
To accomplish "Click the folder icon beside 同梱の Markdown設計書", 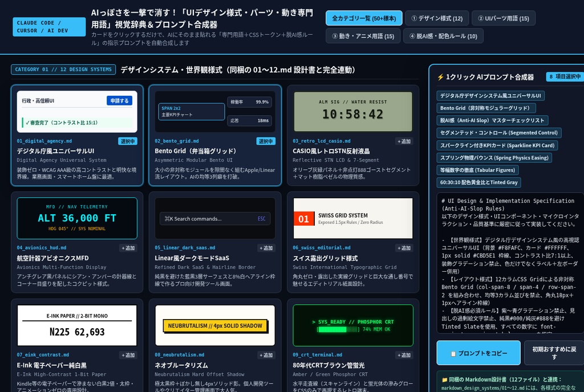I will click(444, 379).
